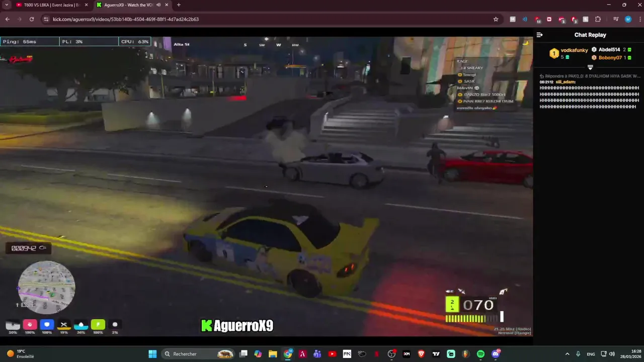Open Discord from the taskbar
Screen dimensions: 644x362
[496, 354]
